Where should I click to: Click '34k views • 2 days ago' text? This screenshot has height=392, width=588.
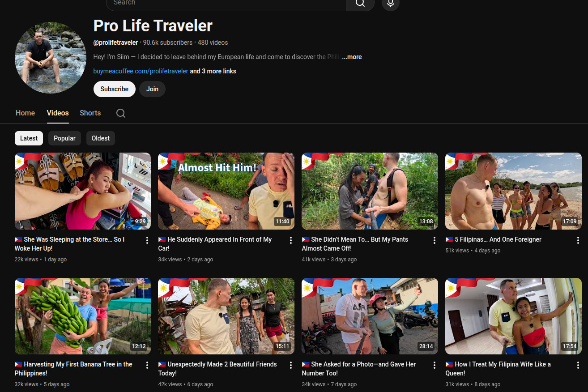[186, 260]
